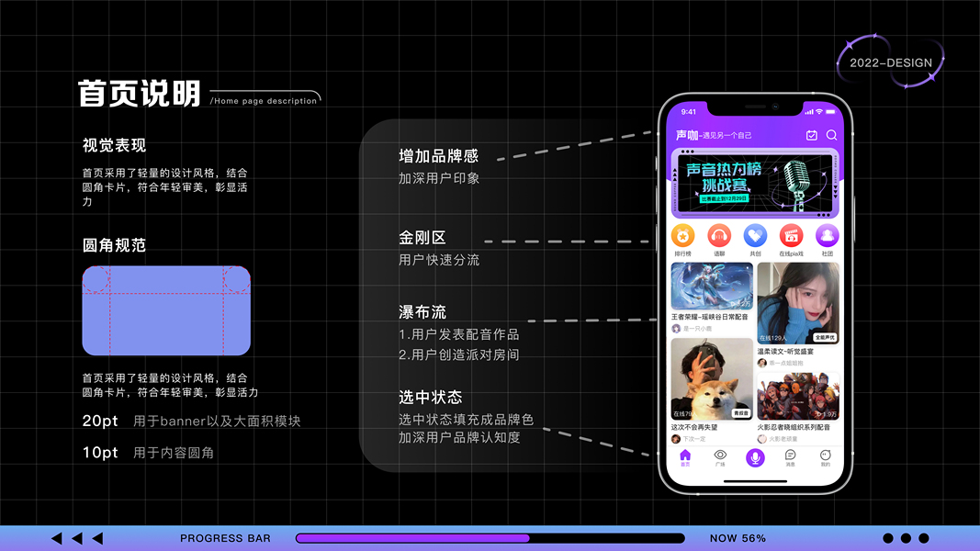
Task: Click the 全能声优 tag on girl card
Action: pyautogui.click(x=825, y=337)
